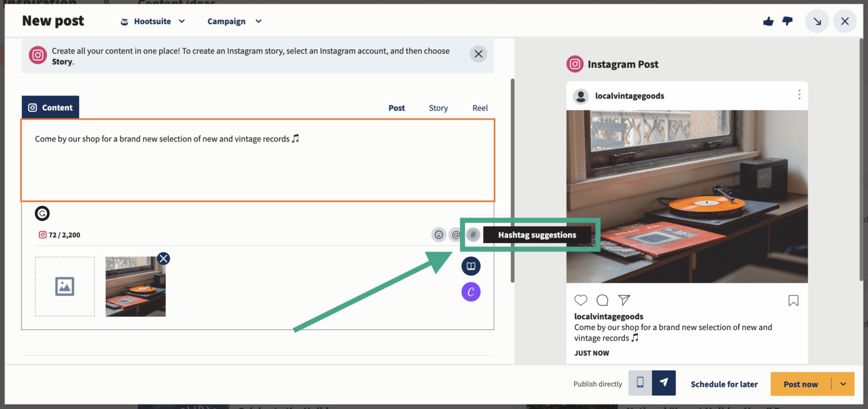Click the Post now button
Viewport: 868px width, 409px height.
tap(801, 384)
